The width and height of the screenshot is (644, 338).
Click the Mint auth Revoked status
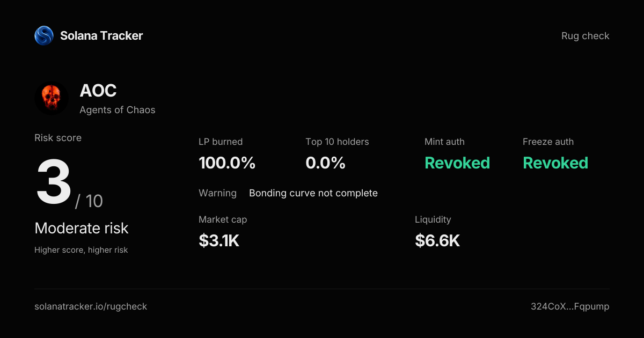[457, 163]
